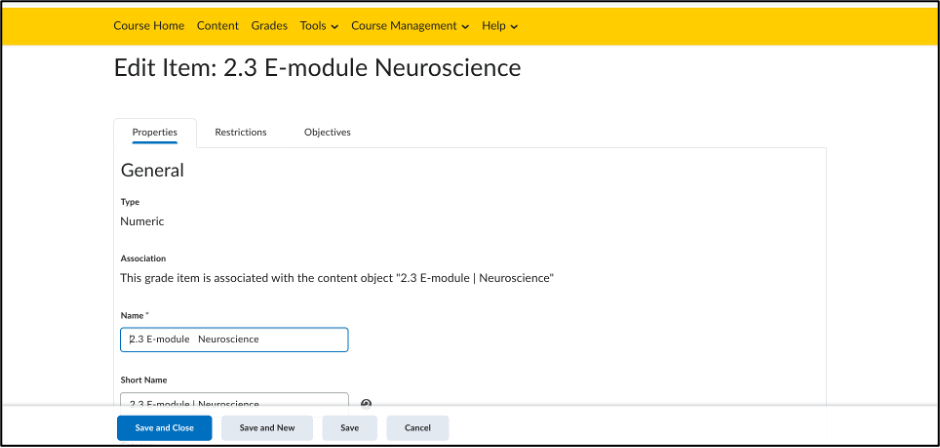
Task: Switch to the Restrictions tab
Action: point(240,133)
